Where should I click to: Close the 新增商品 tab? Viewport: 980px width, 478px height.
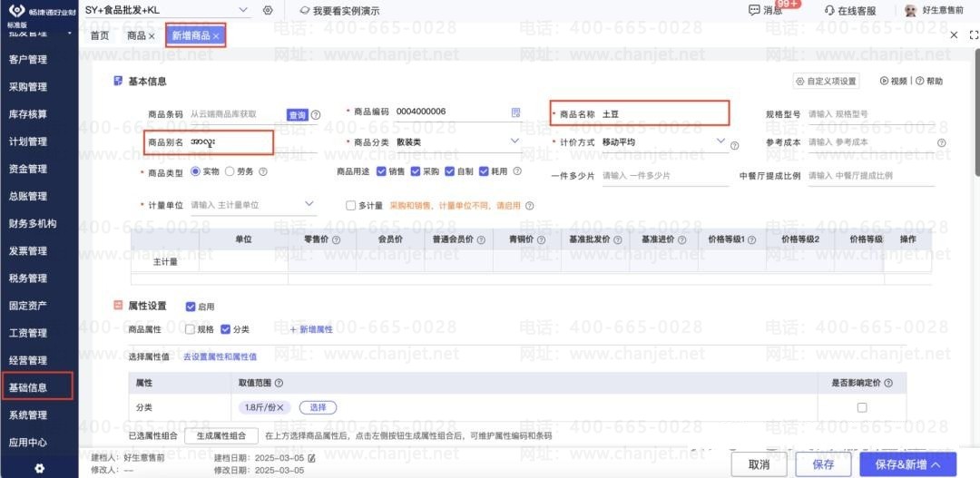coord(216,36)
